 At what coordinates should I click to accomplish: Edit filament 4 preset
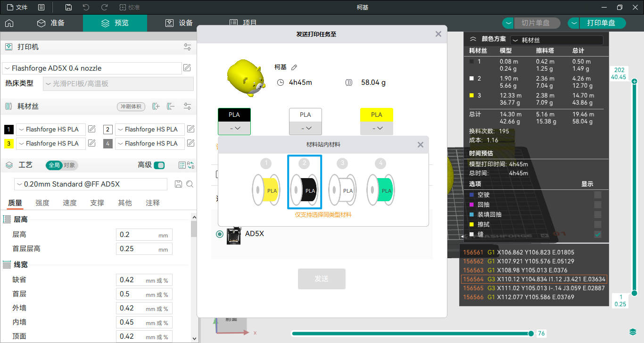click(191, 143)
